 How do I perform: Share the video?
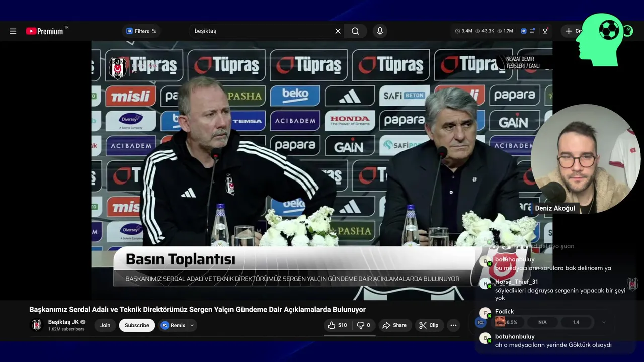pyautogui.click(x=394, y=325)
